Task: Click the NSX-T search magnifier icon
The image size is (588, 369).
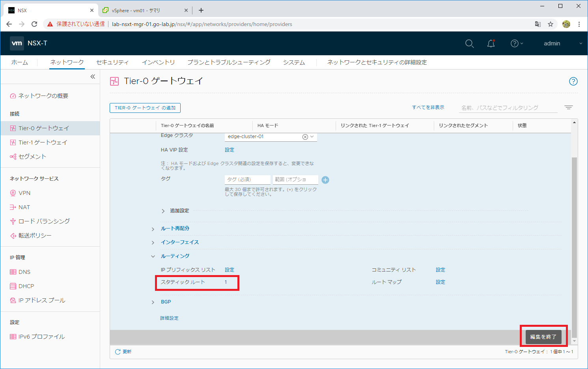Action: (x=469, y=43)
